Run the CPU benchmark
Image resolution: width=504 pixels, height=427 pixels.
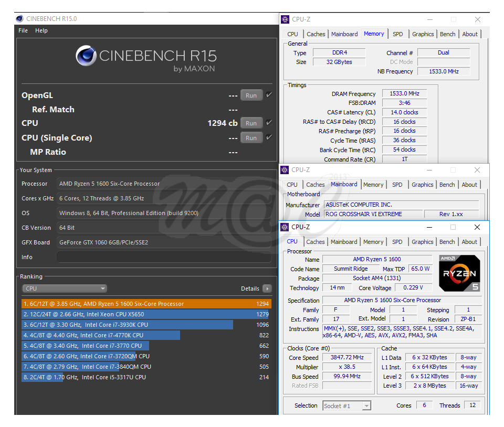click(x=251, y=123)
